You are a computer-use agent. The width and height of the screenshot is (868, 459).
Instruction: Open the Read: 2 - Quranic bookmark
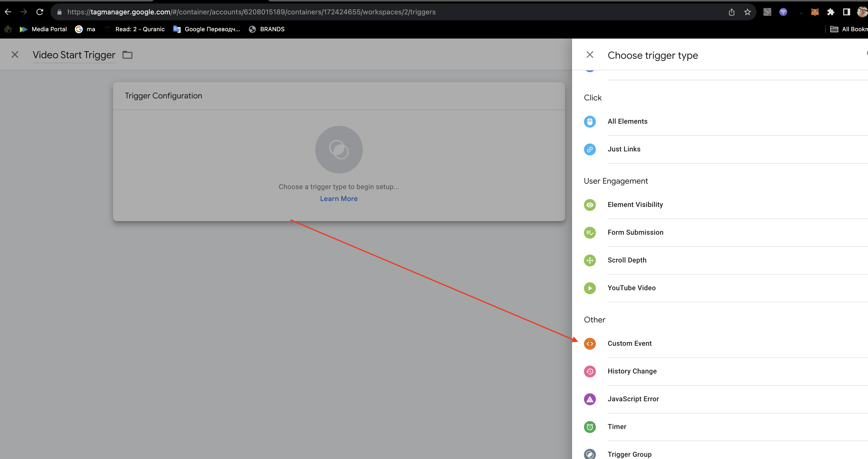(x=134, y=29)
